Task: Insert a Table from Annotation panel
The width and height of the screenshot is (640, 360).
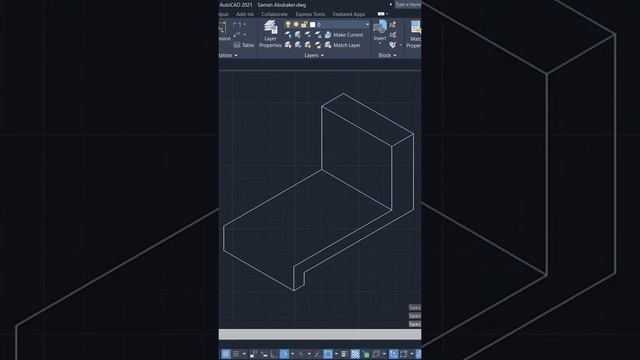Action: click(244, 45)
